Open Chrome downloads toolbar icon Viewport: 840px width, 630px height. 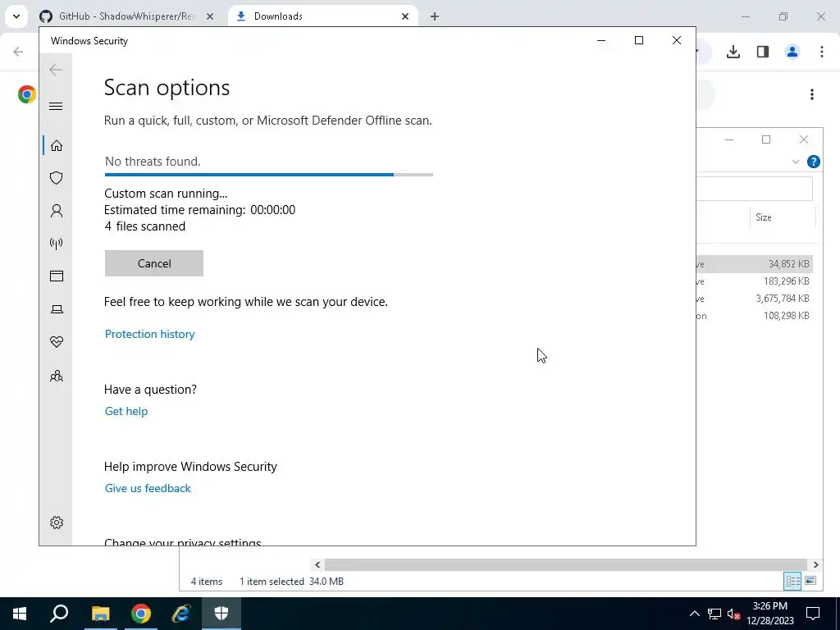(733, 52)
